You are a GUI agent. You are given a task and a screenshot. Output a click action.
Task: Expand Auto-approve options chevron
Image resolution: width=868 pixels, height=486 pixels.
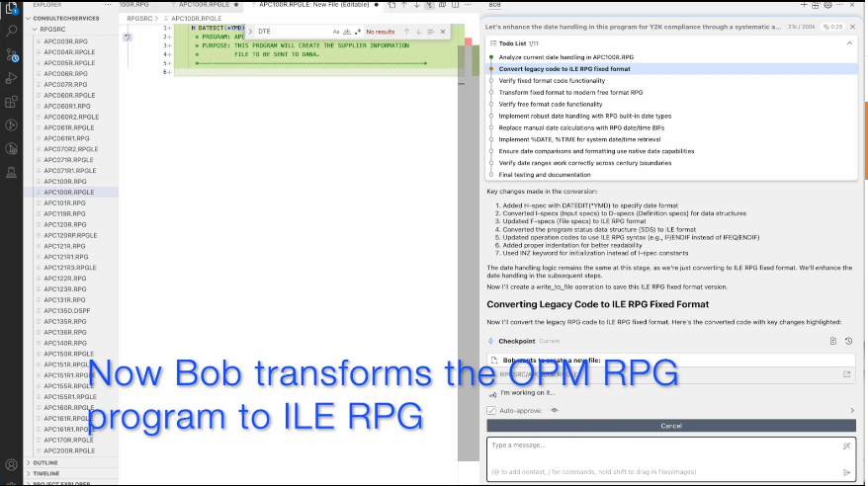[x=852, y=410]
